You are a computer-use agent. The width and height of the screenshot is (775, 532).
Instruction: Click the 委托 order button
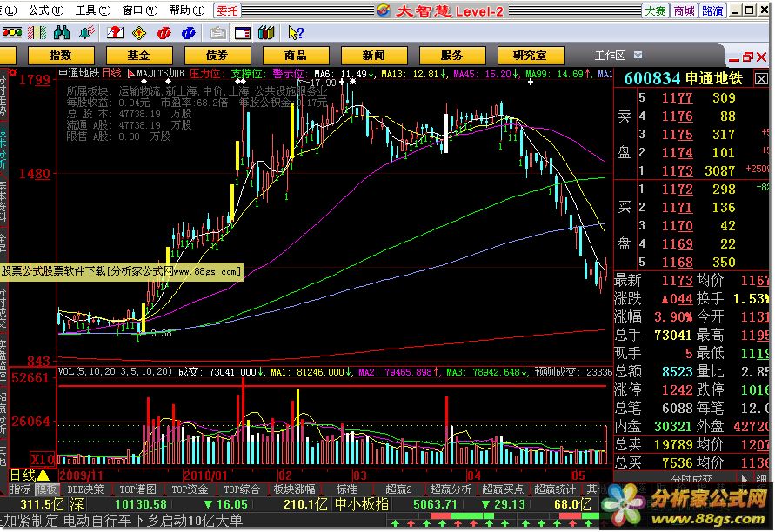[x=227, y=10]
